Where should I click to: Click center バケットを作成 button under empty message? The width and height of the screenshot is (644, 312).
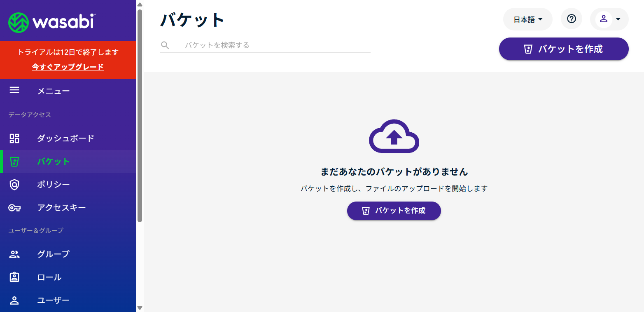394,211
